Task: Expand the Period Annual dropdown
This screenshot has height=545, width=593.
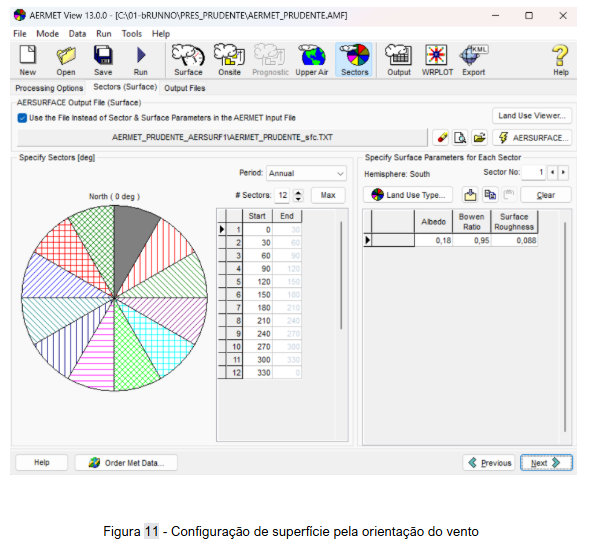Action: tap(306, 174)
